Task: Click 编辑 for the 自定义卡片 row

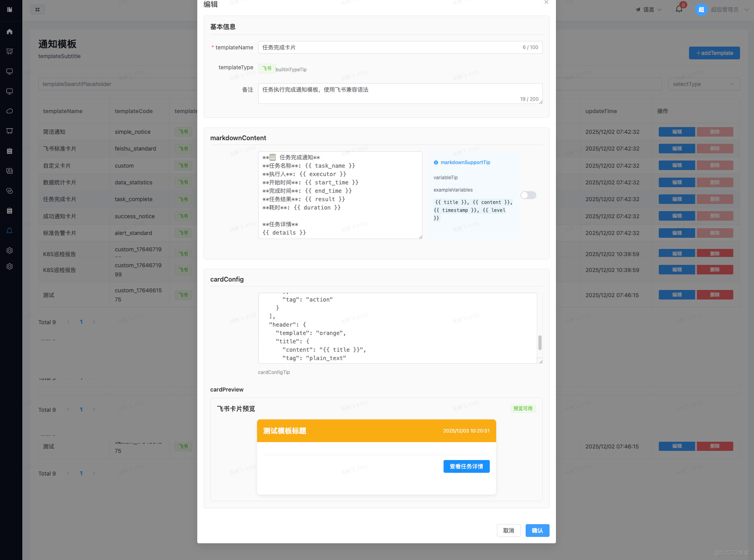Action: [677, 165]
